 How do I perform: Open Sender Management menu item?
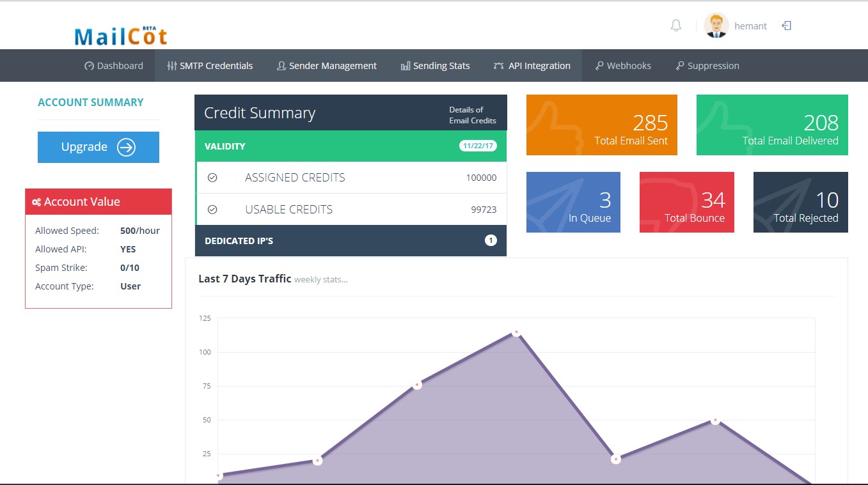coord(326,66)
